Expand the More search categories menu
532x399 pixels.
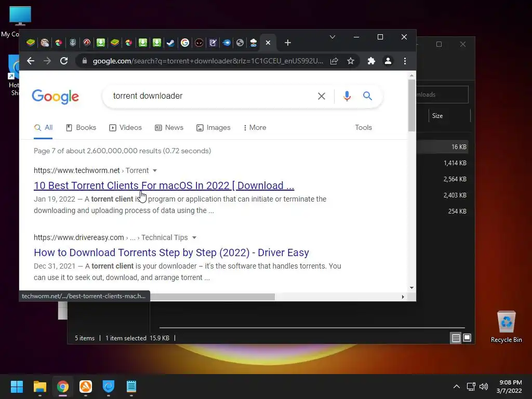(x=255, y=128)
